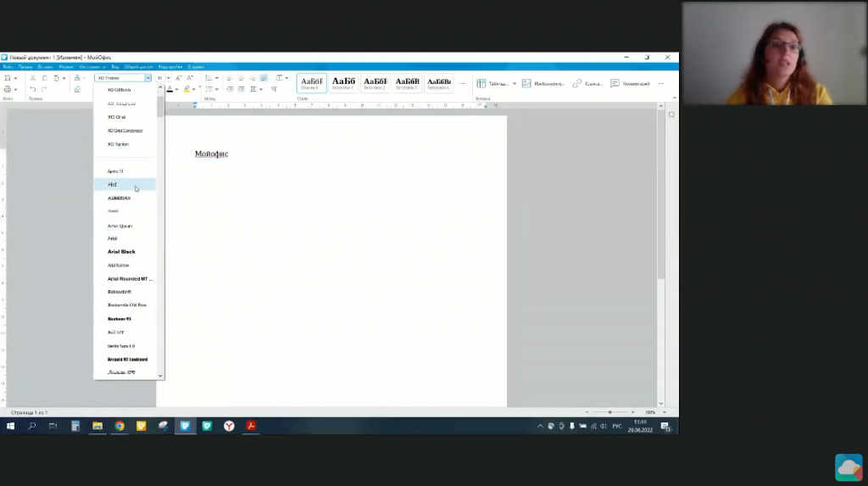
Task: Open Windows Start menu
Action: pyautogui.click(x=10, y=426)
